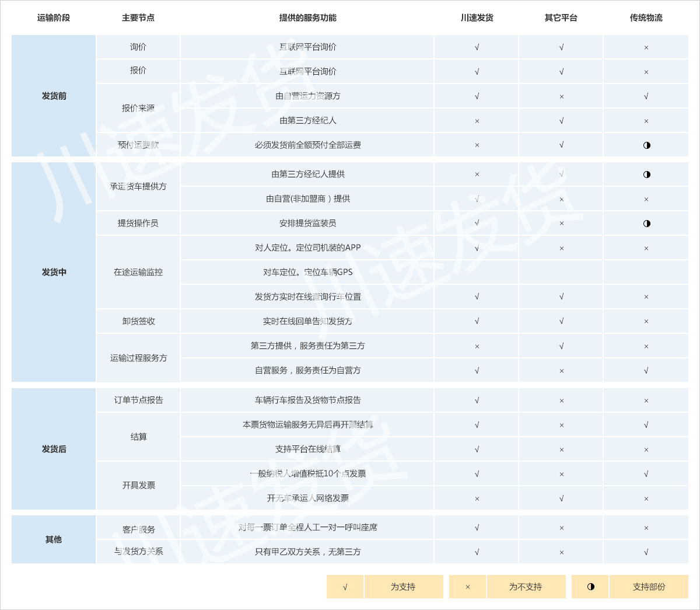
Task: Click 传统物流 check mark for 由自营运力资源方
Action: point(646,96)
